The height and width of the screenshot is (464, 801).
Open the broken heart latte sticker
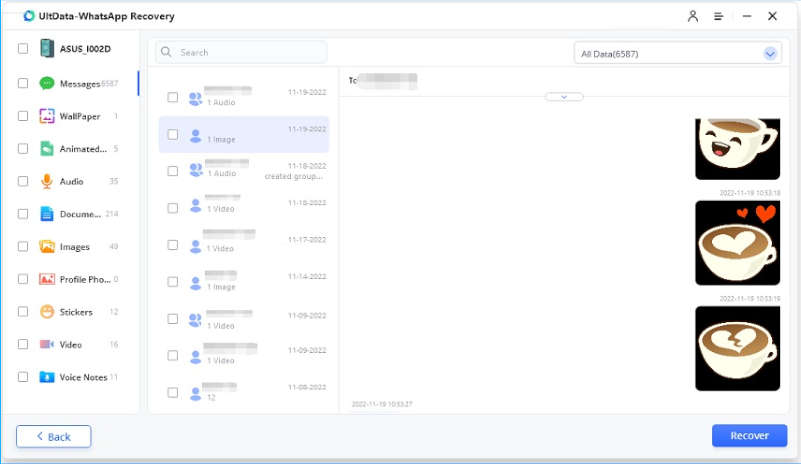pyautogui.click(x=737, y=349)
